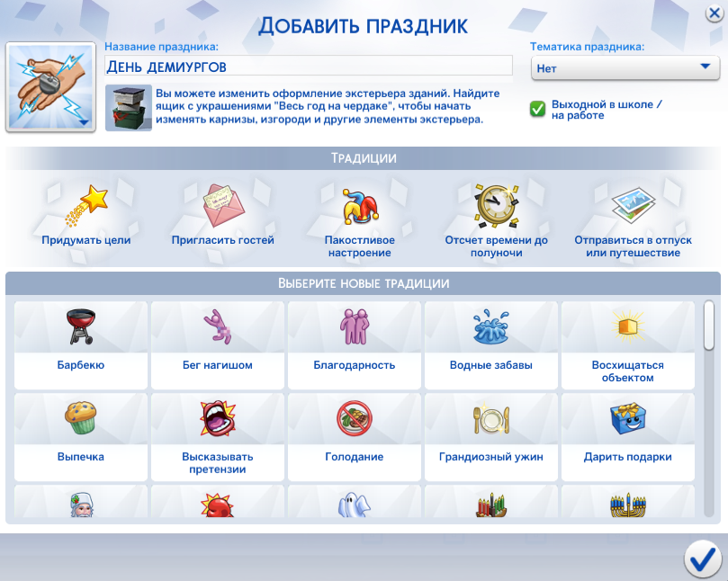Image resolution: width=728 pixels, height=581 pixels.
Task: Select the Бег нагишом tradition icon
Action: pos(217,328)
